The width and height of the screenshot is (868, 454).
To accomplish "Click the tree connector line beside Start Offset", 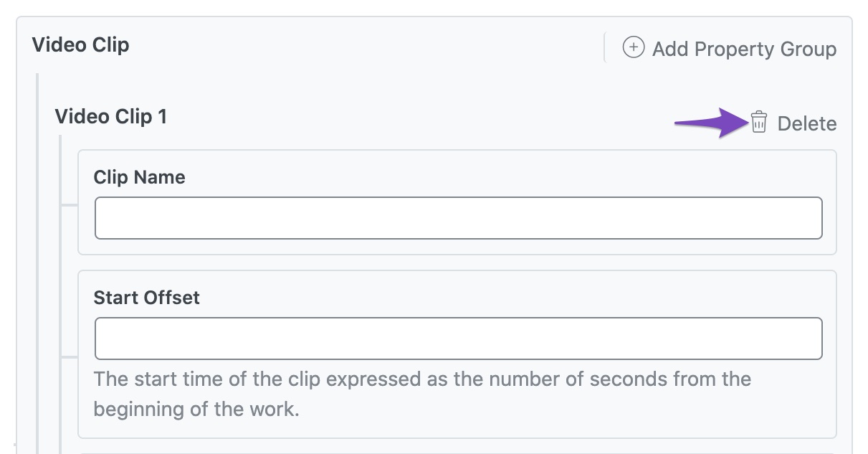I will pyautogui.click(x=70, y=356).
